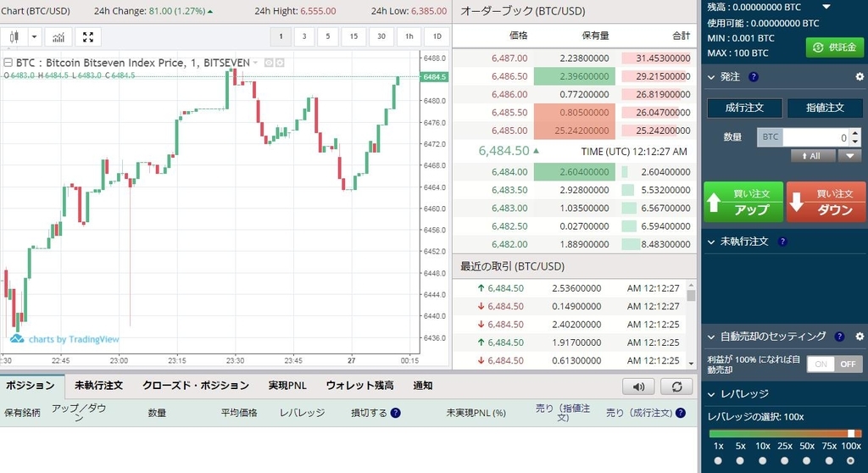Click the green アップ buy button
Image resolution: width=868 pixels, height=473 pixels.
pos(743,202)
